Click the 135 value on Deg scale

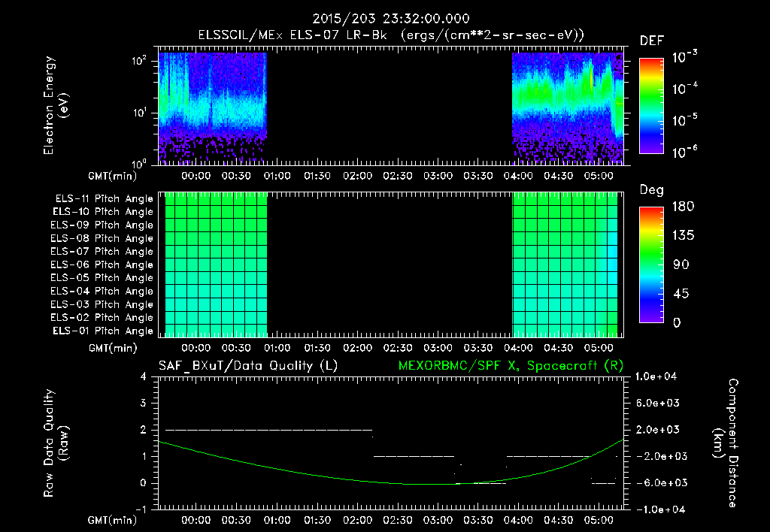pyautogui.click(x=683, y=236)
